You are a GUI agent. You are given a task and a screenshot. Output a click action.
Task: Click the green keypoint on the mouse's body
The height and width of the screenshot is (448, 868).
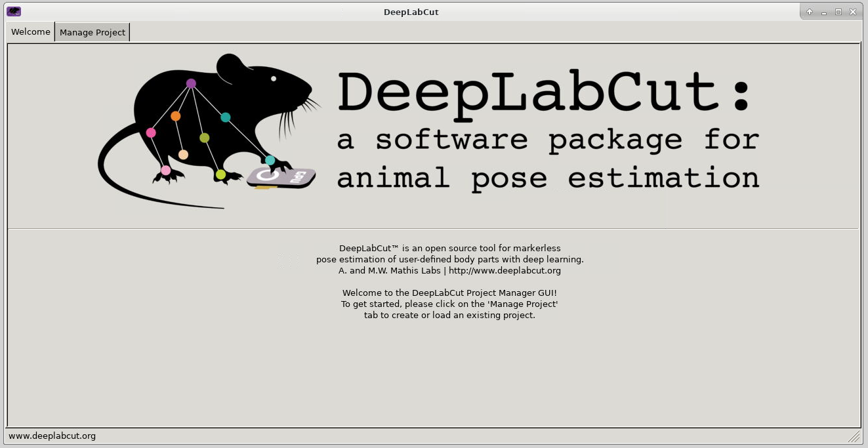(204, 138)
